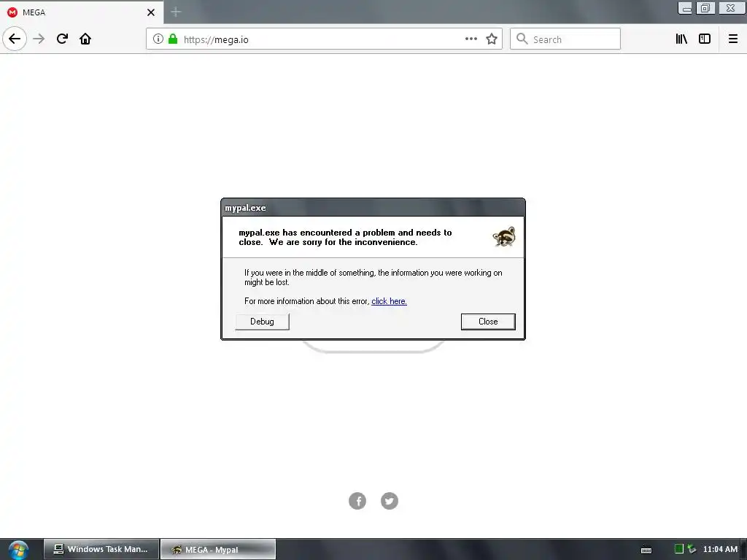Focus the mega.io address bar

coord(324,39)
